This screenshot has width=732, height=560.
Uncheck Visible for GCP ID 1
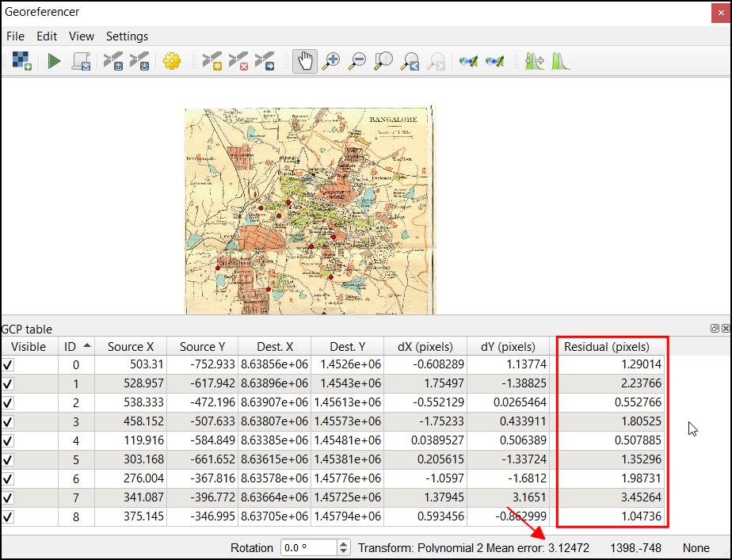(x=8, y=384)
